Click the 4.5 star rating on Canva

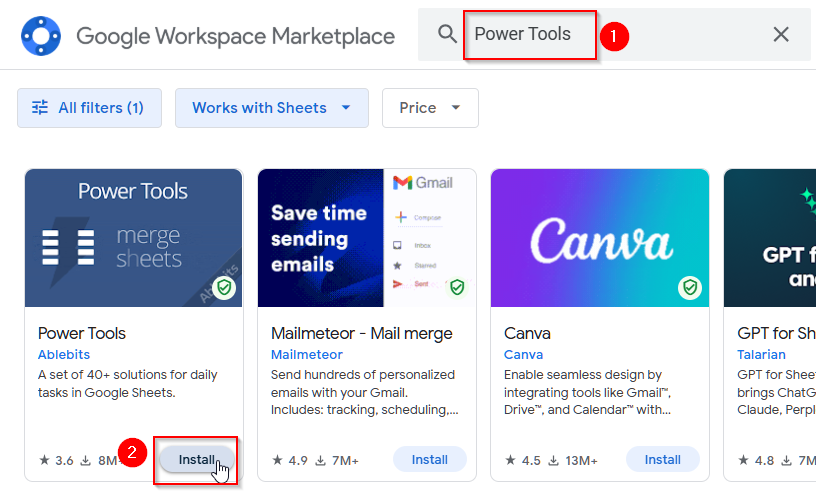click(523, 460)
